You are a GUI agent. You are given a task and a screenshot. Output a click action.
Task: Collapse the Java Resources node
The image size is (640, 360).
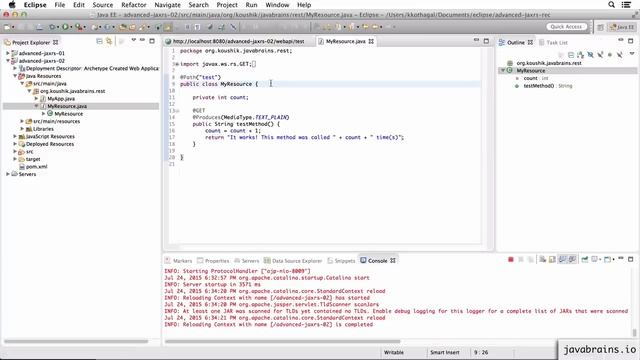(x=15, y=76)
